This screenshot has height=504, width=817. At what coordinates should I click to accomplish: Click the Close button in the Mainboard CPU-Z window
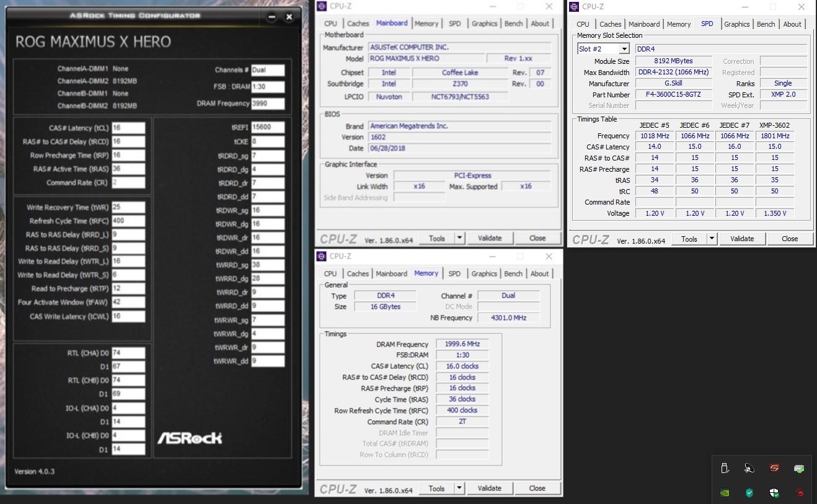(537, 238)
